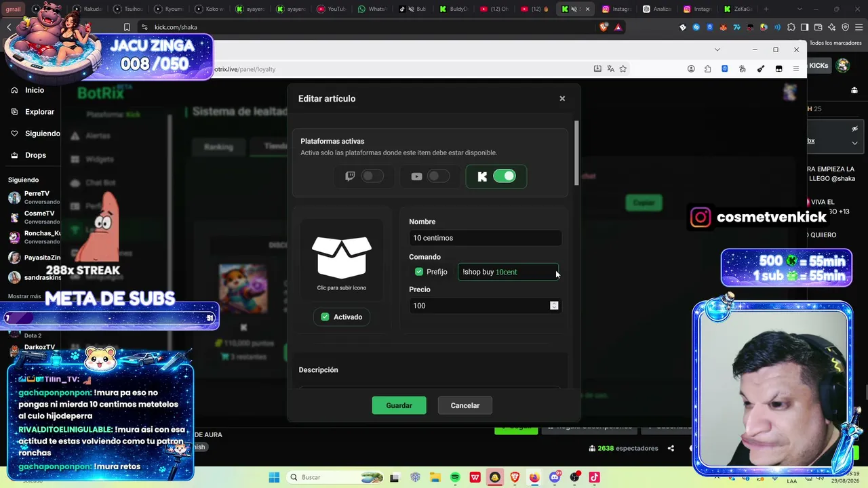Select Ronchas_Ku channel avatar in sidebar
This screenshot has width=868, height=488.
click(14, 237)
